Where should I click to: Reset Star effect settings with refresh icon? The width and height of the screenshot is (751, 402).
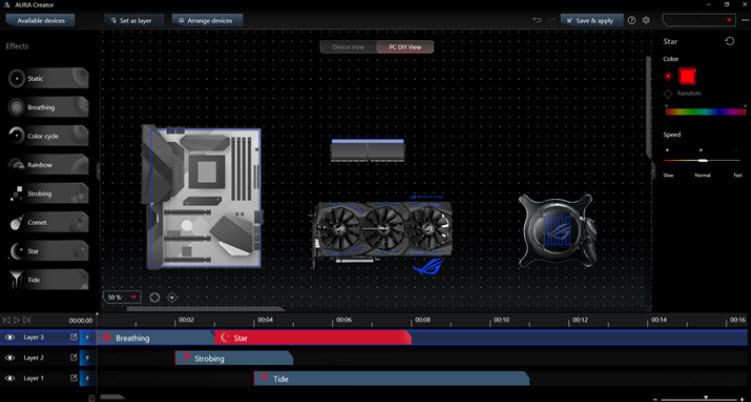(x=729, y=41)
